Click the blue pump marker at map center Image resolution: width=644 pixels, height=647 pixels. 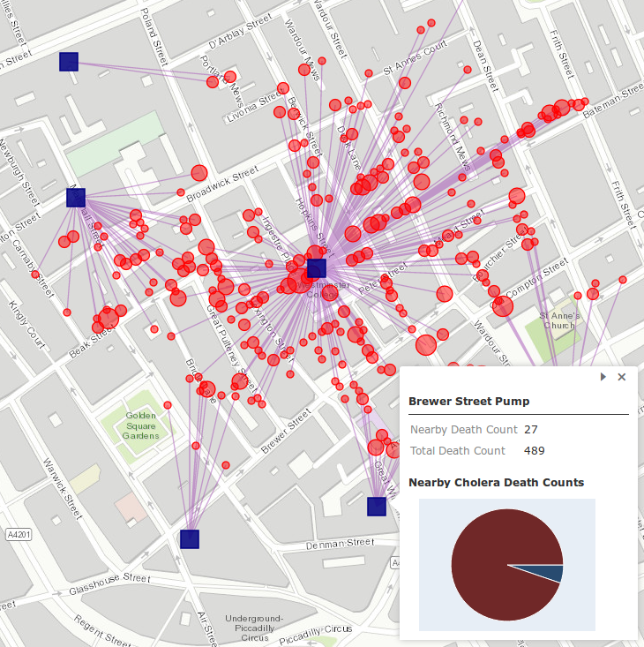click(317, 268)
